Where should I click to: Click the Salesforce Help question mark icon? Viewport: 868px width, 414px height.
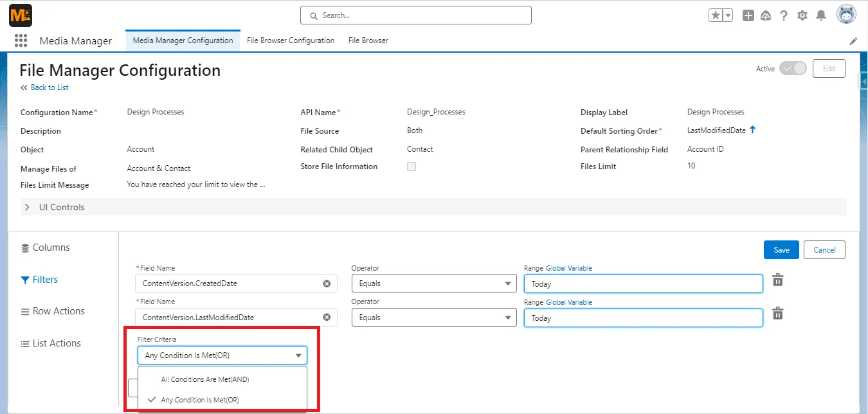(x=784, y=15)
